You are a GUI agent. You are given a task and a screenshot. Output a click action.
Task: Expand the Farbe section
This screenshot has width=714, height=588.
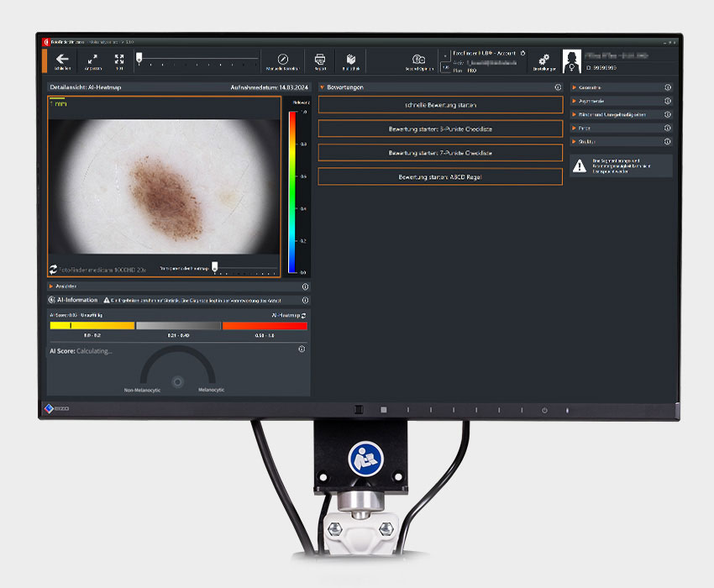[x=575, y=128]
